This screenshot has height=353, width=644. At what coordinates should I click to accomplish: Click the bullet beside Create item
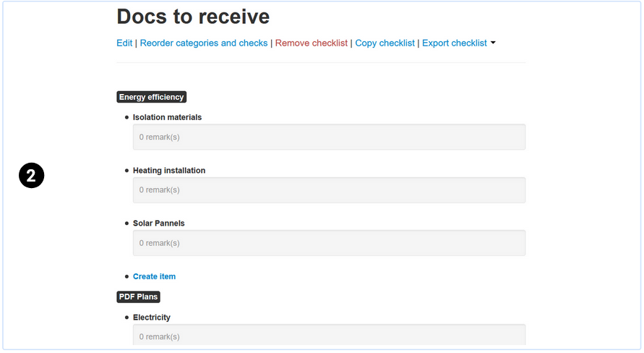coord(126,276)
